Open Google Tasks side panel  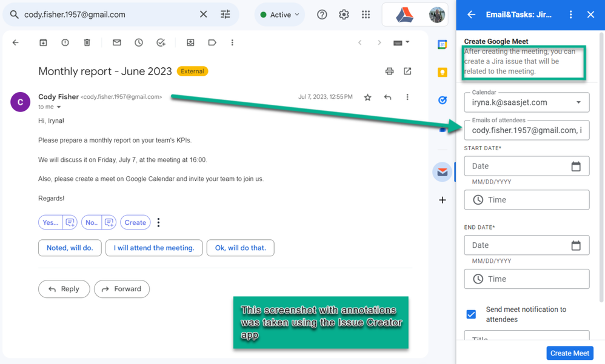click(442, 101)
